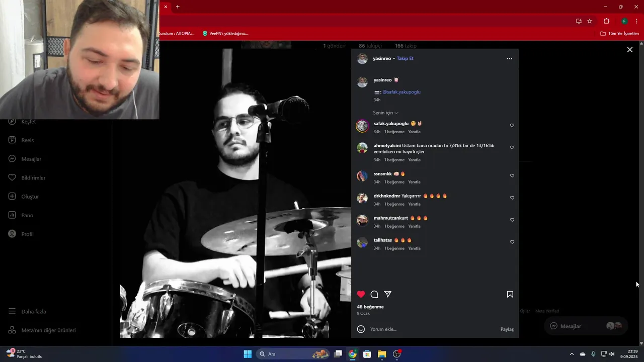
Task: Open the Chrome three-dot menu
Action: click(636, 21)
